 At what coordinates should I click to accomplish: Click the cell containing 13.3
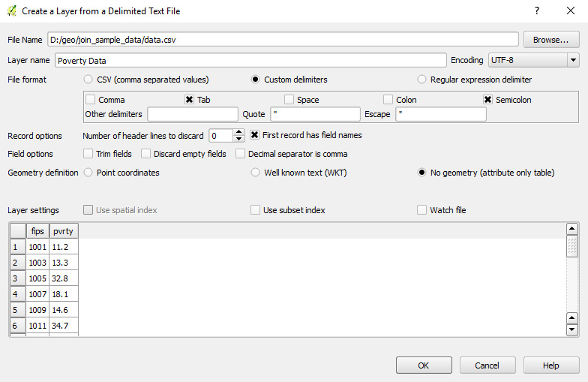click(63, 263)
